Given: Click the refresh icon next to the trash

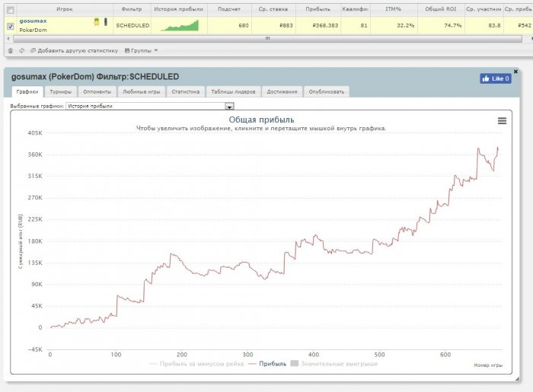Looking at the screenshot, I should tap(21, 51).
